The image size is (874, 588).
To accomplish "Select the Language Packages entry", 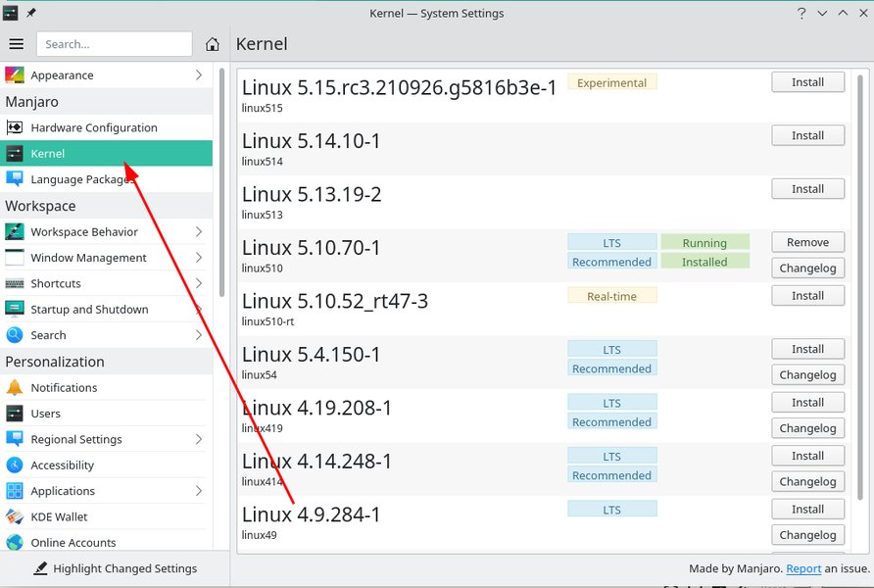I will 107,179.
